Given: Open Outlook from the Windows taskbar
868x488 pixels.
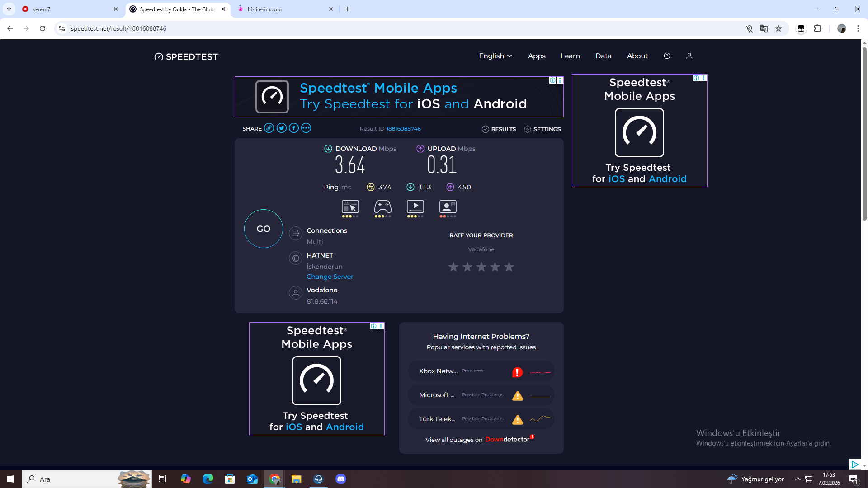Looking at the screenshot, I should point(252,479).
